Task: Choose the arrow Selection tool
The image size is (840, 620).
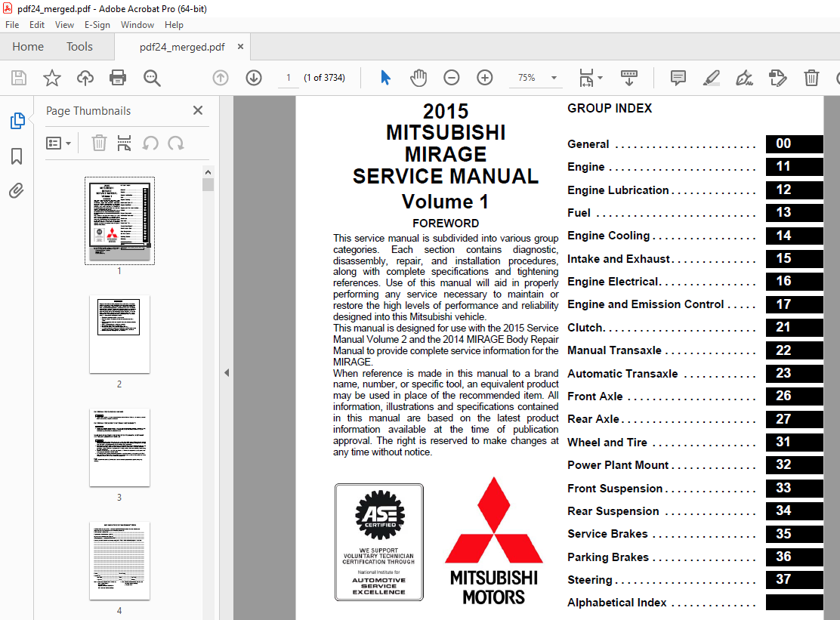Action: [385, 79]
